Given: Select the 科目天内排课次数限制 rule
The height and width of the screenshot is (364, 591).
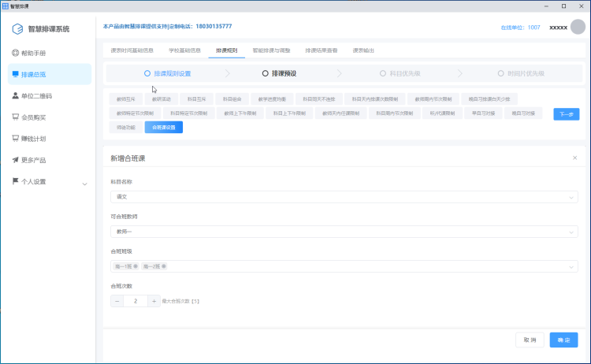Looking at the screenshot, I should pyautogui.click(x=375, y=99).
